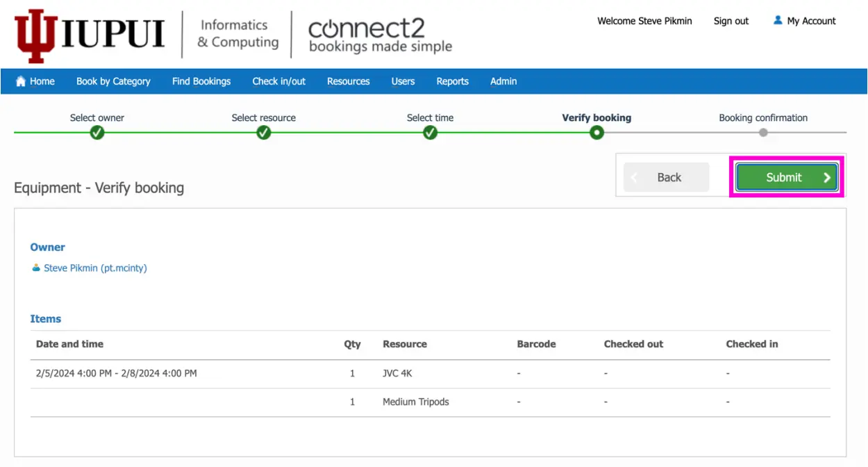Open the Users menu
The image size is (868, 467).
pyautogui.click(x=403, y=81)
